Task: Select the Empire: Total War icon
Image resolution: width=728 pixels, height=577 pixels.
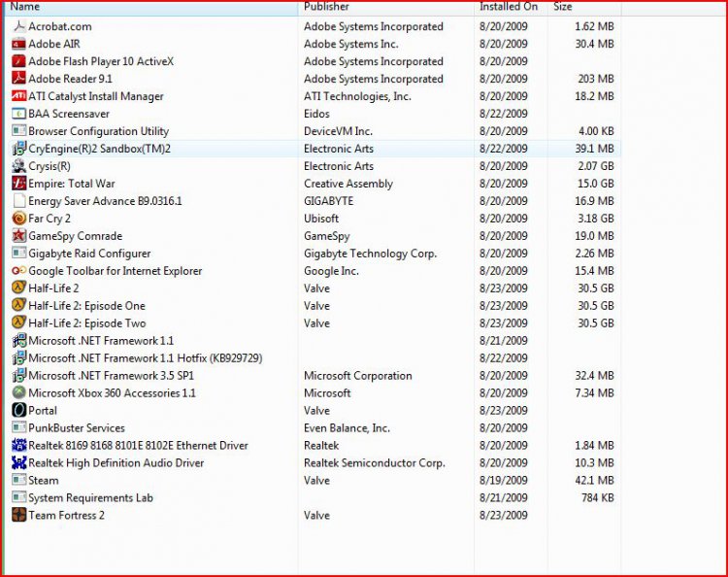Action: tap(19, 184)
